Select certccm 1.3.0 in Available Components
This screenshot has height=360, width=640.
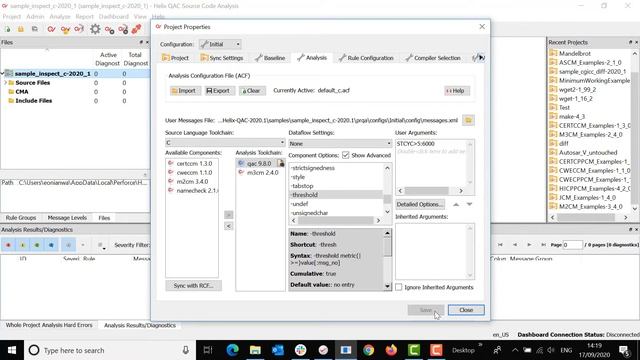tap(192, 164)
